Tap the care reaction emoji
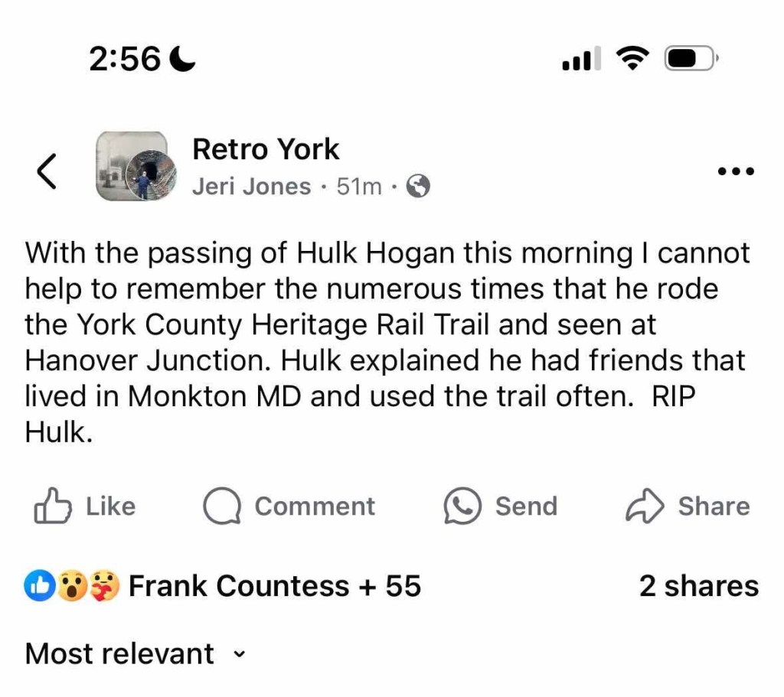The height and width of the screenshot is (697, 784). (105, 587)
